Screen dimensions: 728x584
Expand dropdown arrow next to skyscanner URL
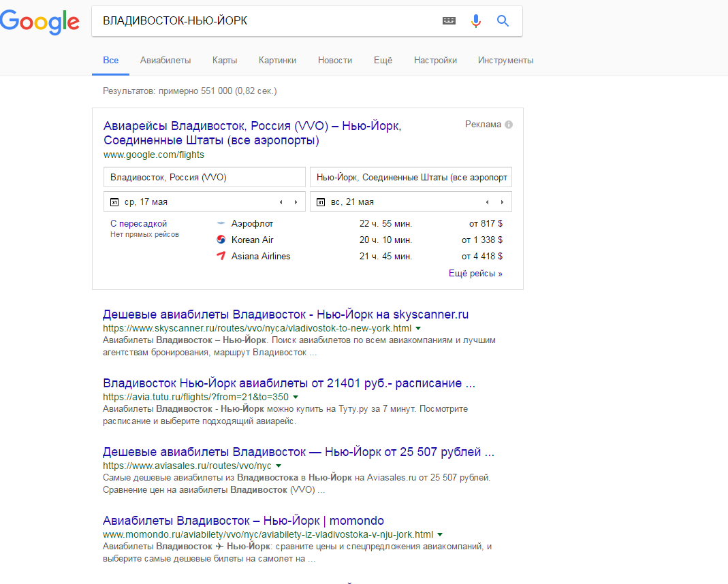(418, 328)
